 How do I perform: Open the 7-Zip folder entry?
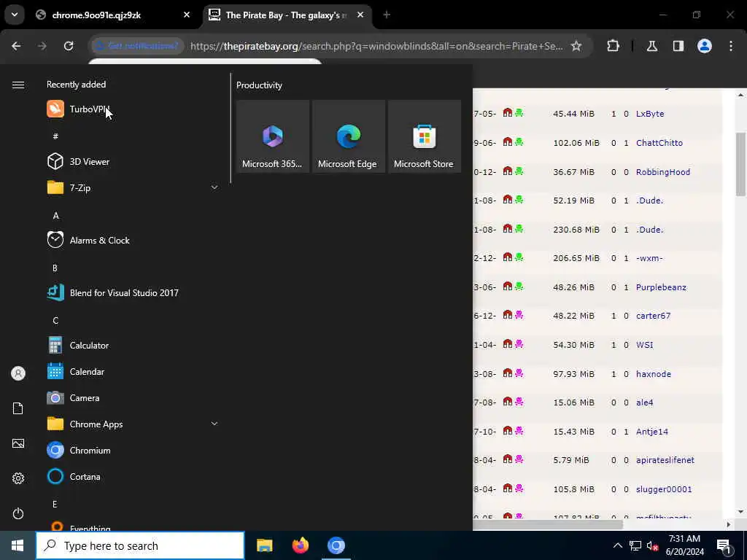tap(133, 187)
